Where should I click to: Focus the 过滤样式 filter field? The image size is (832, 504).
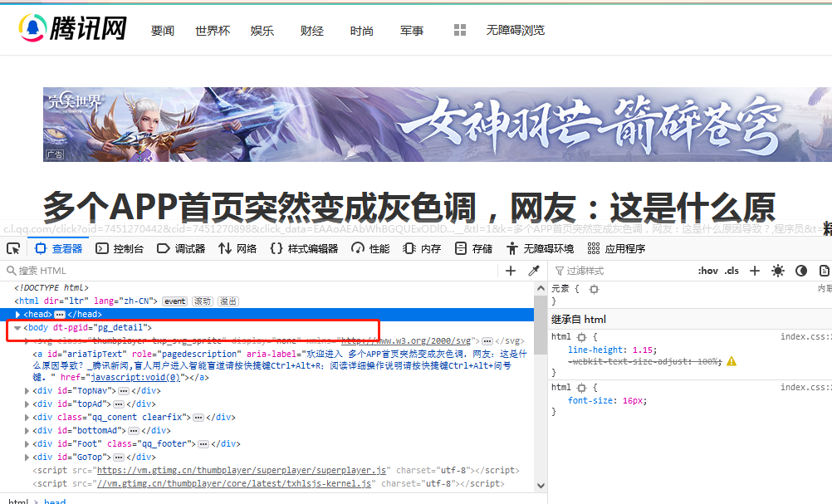click(621, 271)
